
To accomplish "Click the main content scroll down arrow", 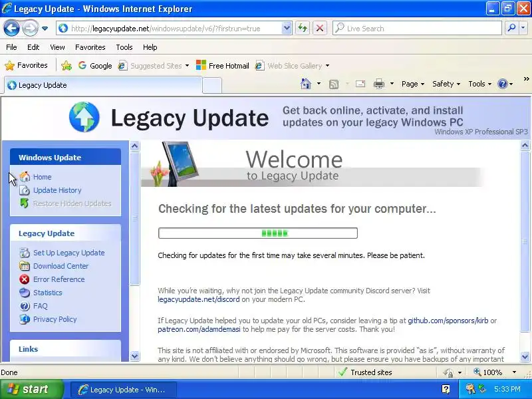I will point(525,356).
